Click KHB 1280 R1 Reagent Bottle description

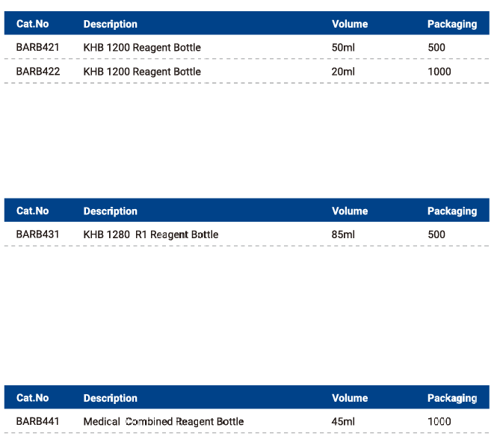pyautogui.click(x=151, y=235)
